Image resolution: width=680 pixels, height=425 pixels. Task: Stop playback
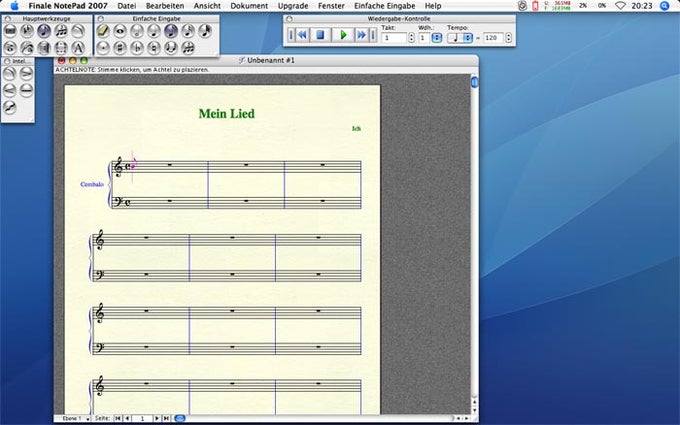click(x=320, y=35)
